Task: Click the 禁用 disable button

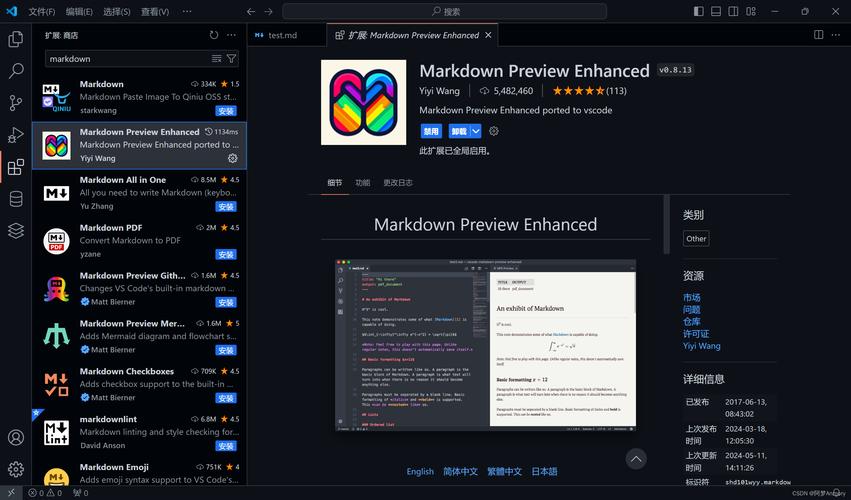Action: tap(431, 131)
